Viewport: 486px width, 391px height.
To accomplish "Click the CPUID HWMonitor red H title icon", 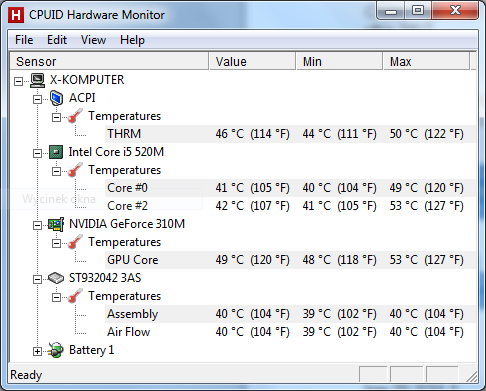I will (x=16, y=15).
